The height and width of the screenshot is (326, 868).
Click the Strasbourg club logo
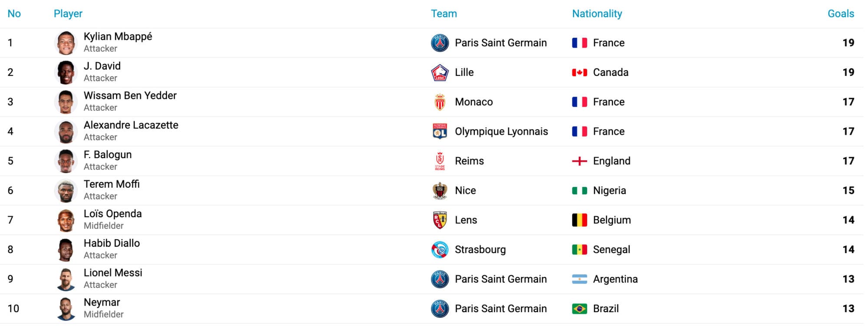click(x=440, y=249)
